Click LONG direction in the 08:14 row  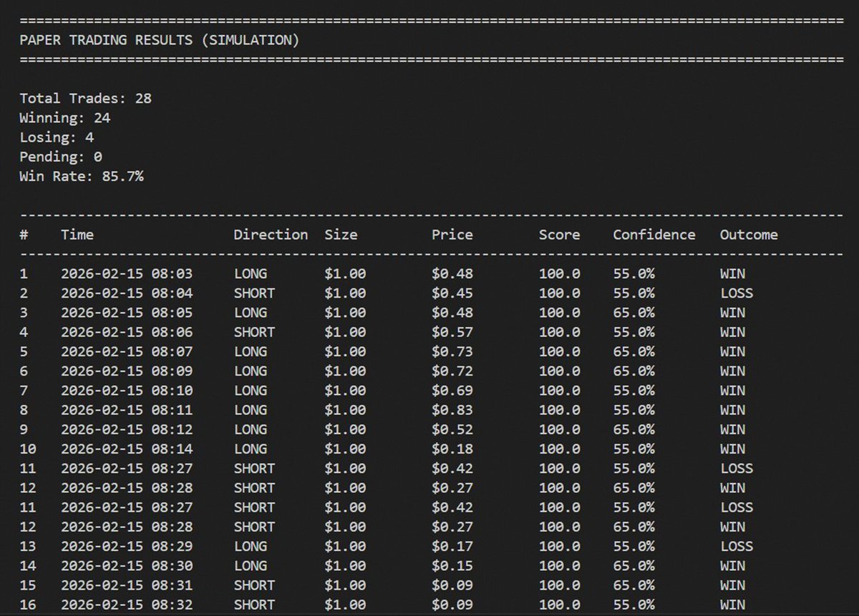pos(250,449)
